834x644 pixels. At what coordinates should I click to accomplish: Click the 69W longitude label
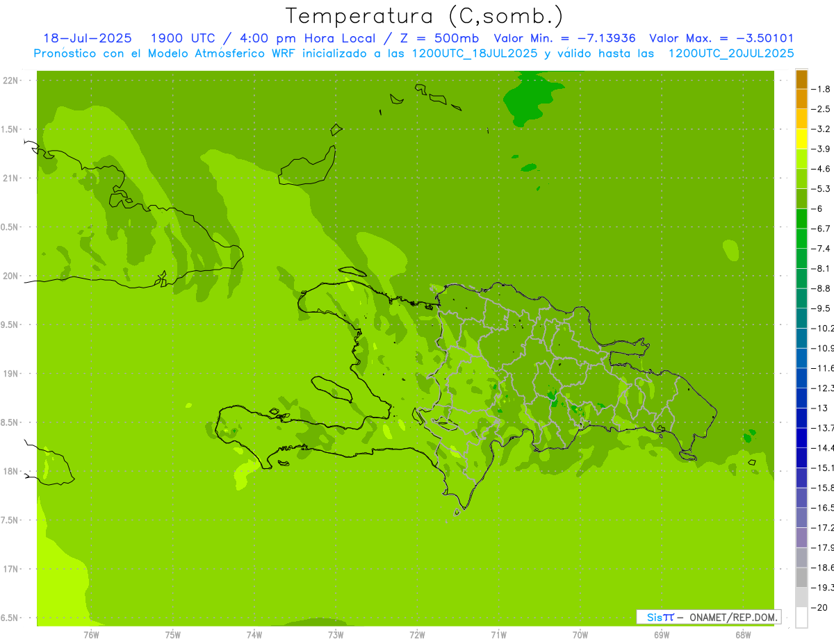coord(662,634)
